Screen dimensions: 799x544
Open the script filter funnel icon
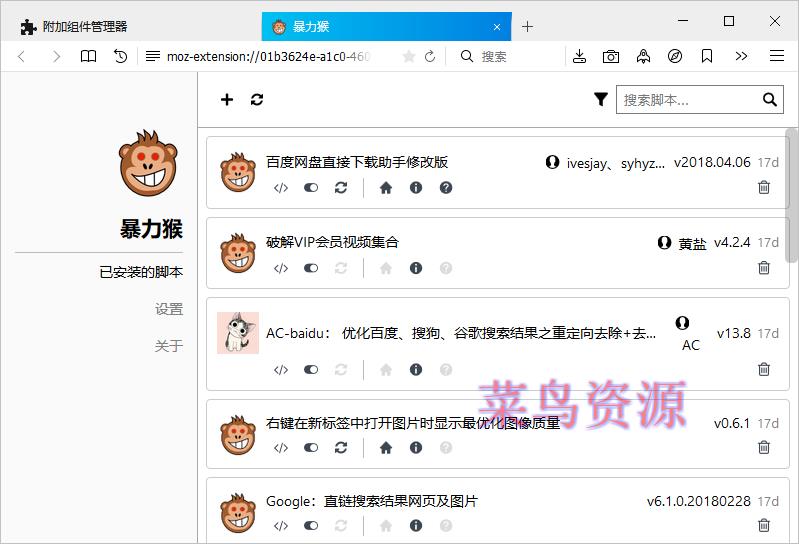click(600, 99)
